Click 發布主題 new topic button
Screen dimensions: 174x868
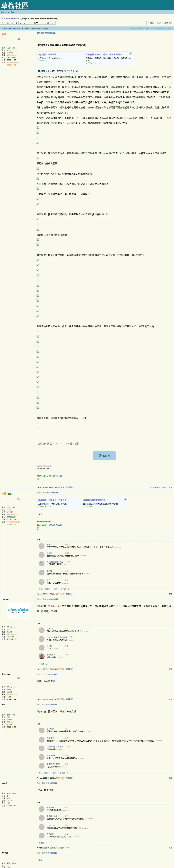coord(168,23)
